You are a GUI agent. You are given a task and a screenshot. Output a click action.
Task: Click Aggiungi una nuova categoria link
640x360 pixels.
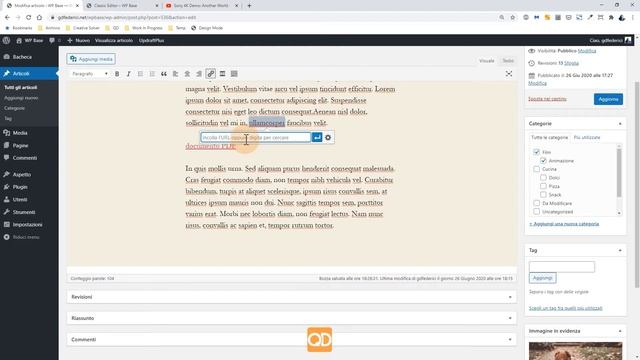coord(564,224)
